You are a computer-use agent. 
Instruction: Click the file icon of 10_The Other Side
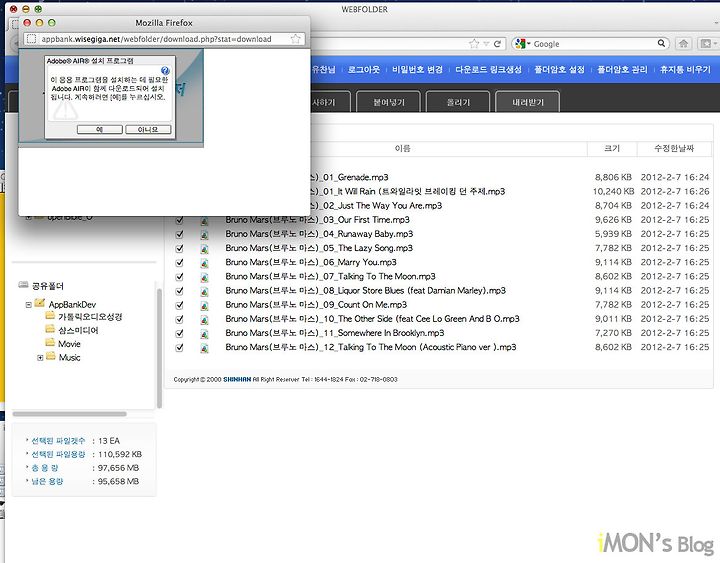[x=204, y=320]
